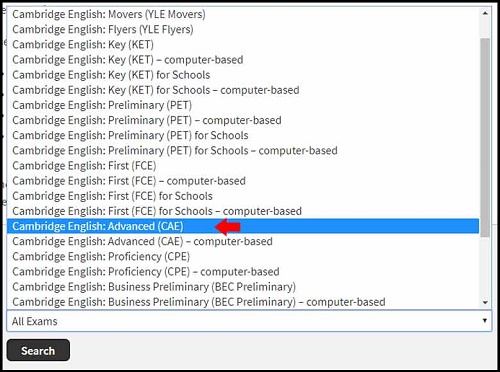Image resolution: width=500 pixels, height=372 pixels.
Task: Select Cambridge English: Movers (YLE Movers)
Action: click(x=243, y=14)
